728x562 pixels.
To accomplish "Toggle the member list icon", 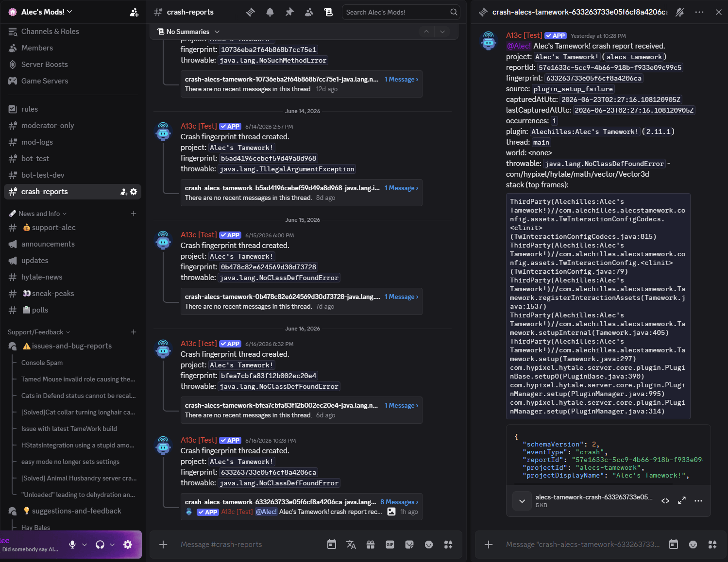I will coord(309,12).
